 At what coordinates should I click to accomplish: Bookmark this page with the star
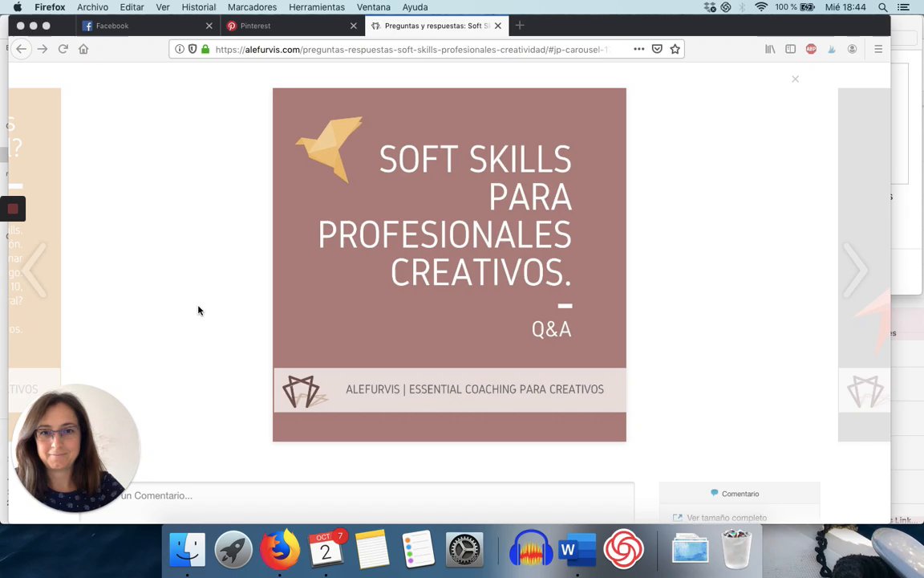[675, 49]
